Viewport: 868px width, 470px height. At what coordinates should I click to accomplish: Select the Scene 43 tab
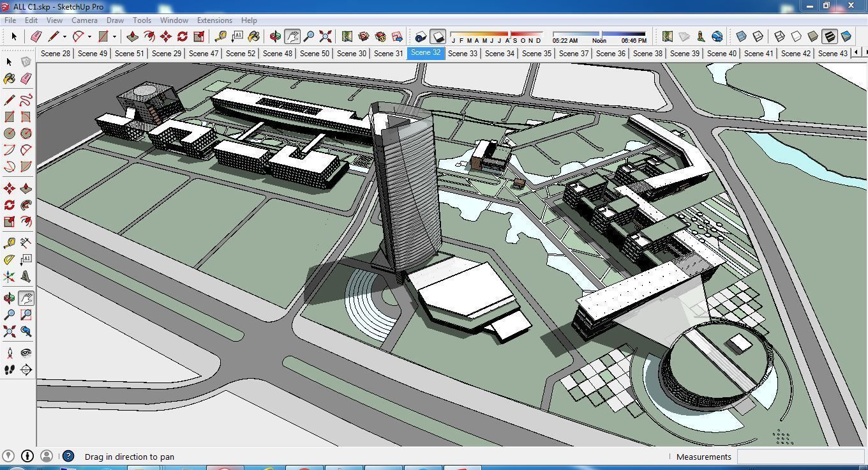(x=833, y=53)
